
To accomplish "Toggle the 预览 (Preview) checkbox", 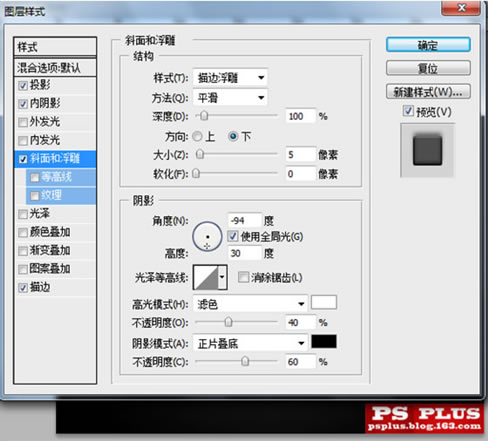I will tap(408, 111).
